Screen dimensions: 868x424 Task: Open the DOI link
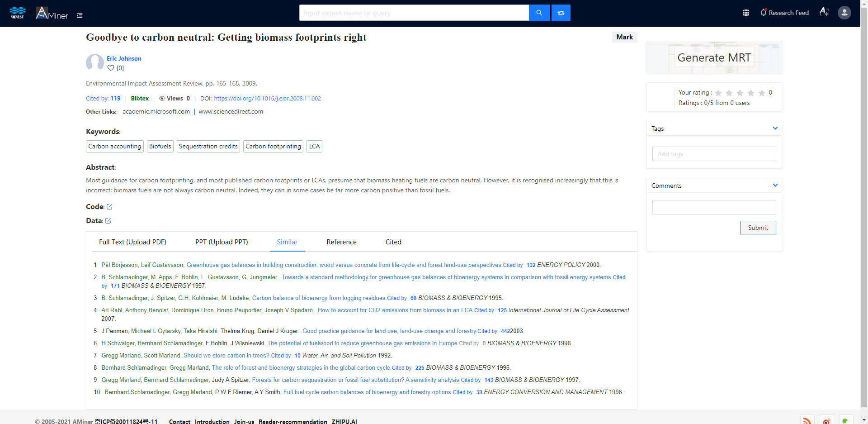coord(267,98)
